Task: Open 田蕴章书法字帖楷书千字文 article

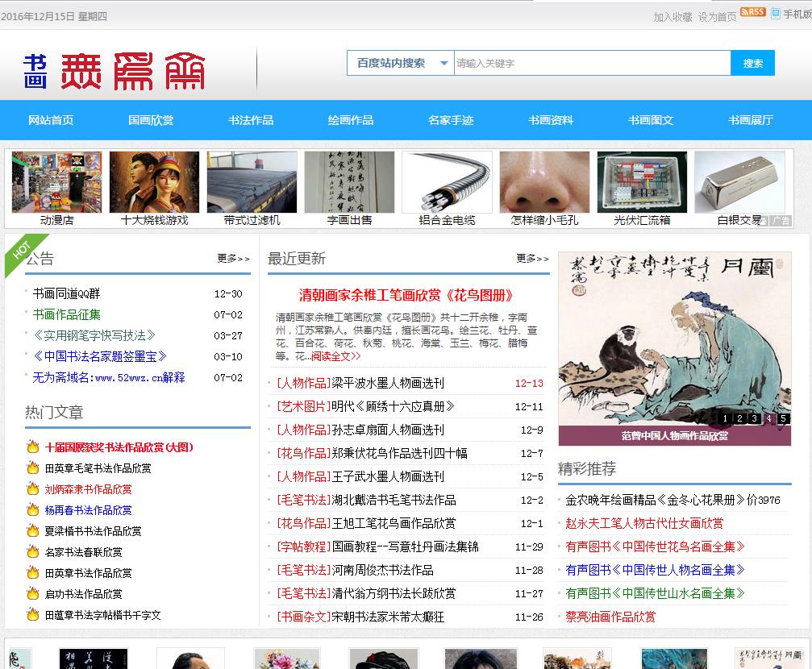Action: [x=102, y=615]
